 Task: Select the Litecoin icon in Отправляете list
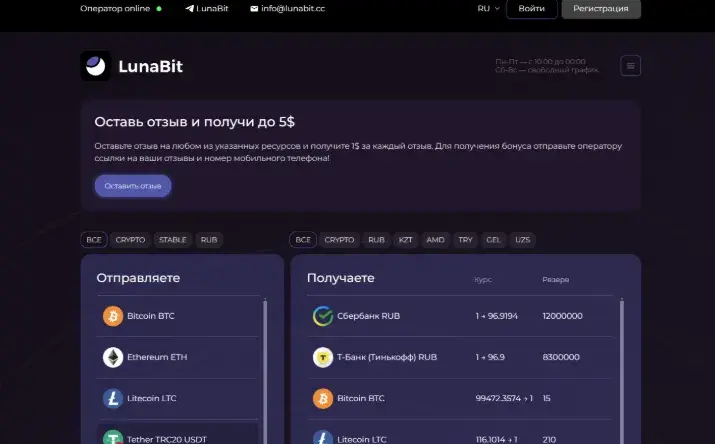[x=113, y=398]
